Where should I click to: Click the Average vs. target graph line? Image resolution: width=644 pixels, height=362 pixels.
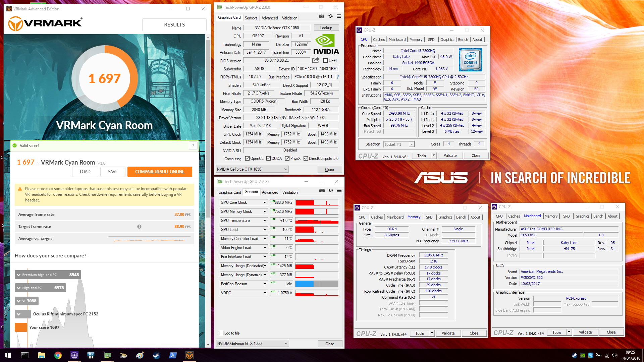pos(149,240)
